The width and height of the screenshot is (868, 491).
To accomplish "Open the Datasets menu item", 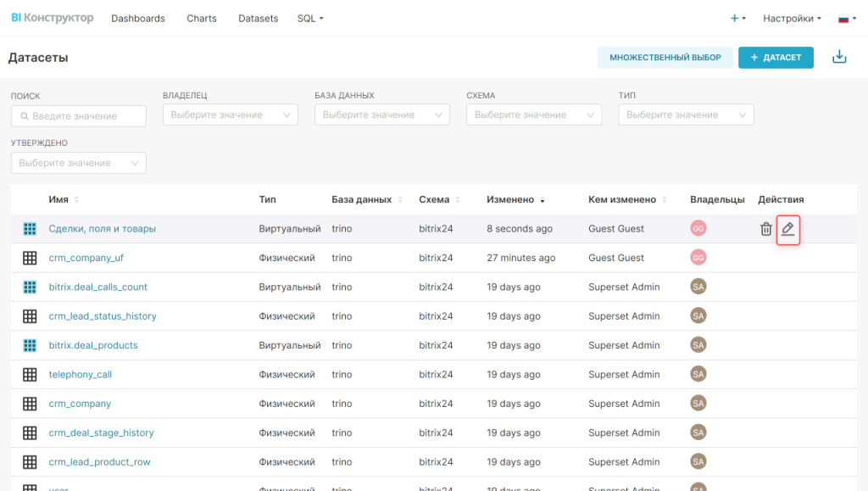I will [x=258, y=19].
